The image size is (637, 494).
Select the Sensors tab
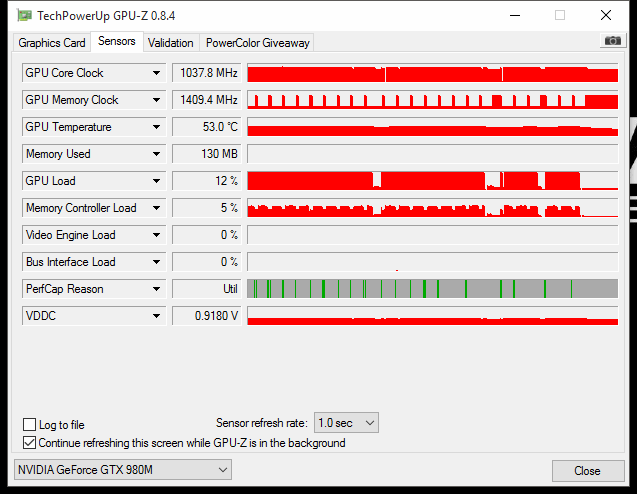pyautogui.click(x=117, y=41)
